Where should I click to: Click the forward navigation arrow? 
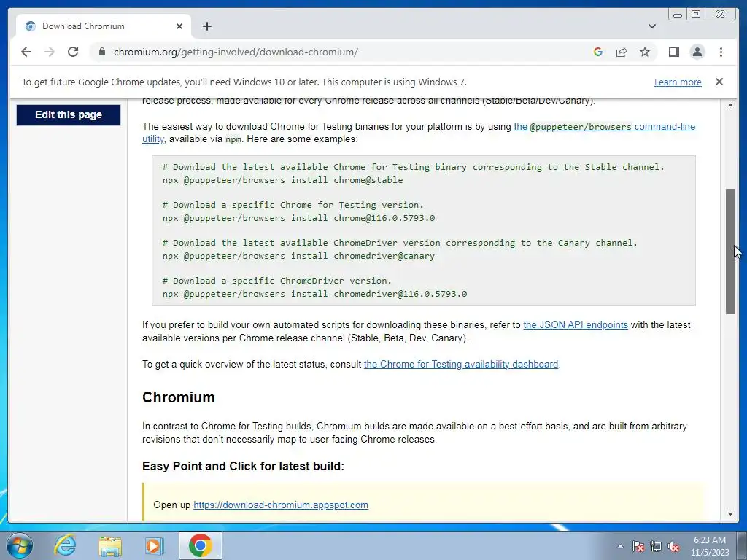pos(50,52)
